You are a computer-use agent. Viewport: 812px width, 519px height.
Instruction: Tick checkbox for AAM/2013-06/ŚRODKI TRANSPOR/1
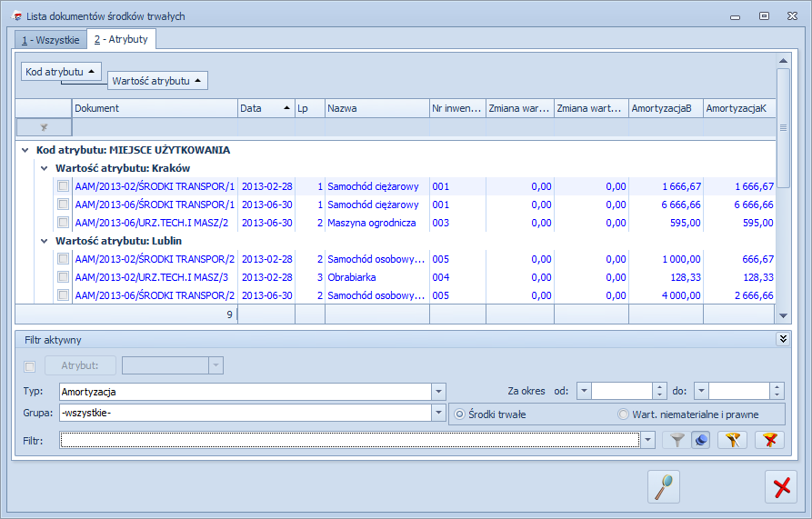63,204
